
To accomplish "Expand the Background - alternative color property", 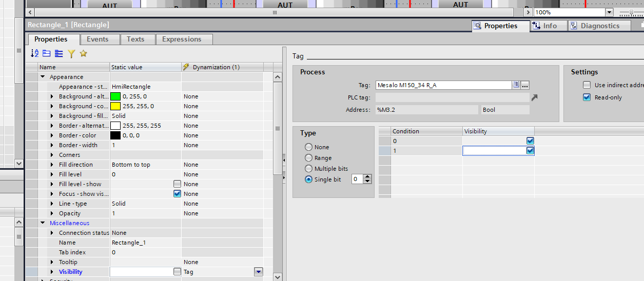I will [x=52, y=96].
